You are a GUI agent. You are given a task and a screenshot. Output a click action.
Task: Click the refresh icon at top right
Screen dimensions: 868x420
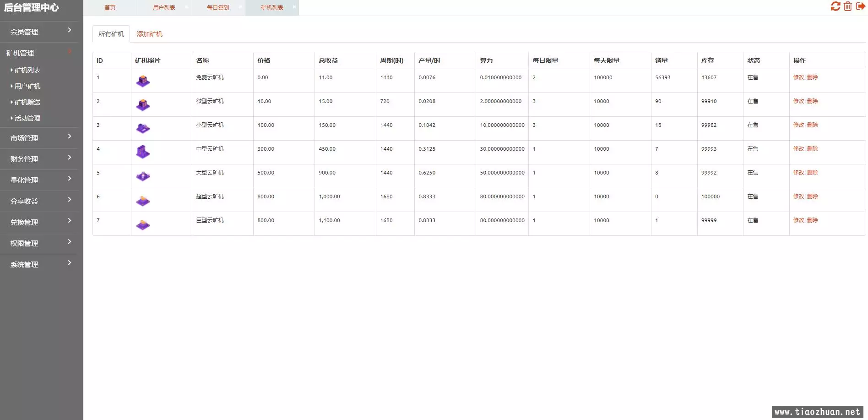click(835, 6)
